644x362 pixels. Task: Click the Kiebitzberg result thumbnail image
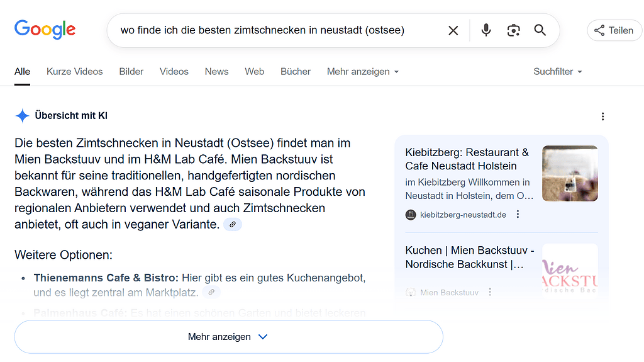click(570, 173)
